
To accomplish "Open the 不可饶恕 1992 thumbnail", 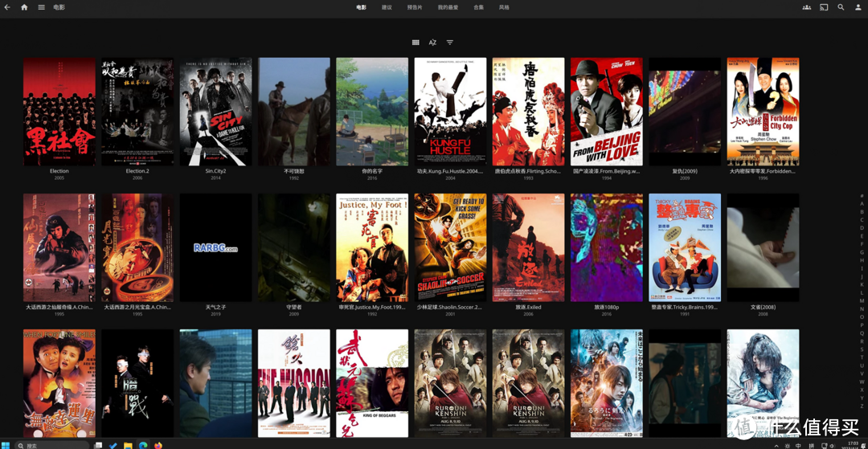I will coord(294,112).
